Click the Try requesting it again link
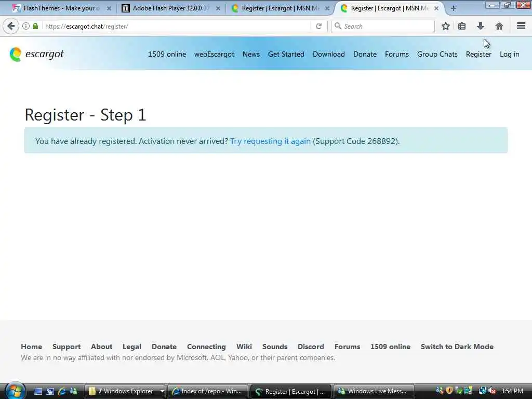This screenshot has height=399, width=532. 270,141
